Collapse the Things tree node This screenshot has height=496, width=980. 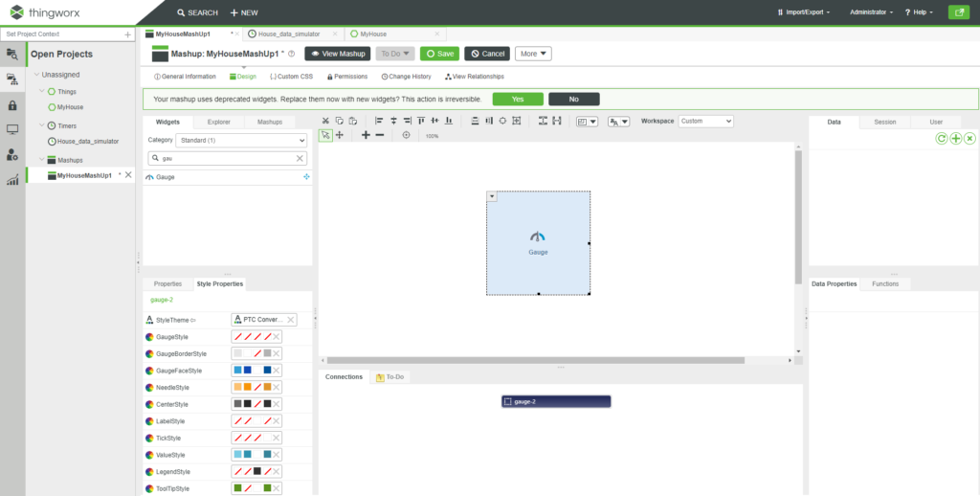(x=42, y=91)
